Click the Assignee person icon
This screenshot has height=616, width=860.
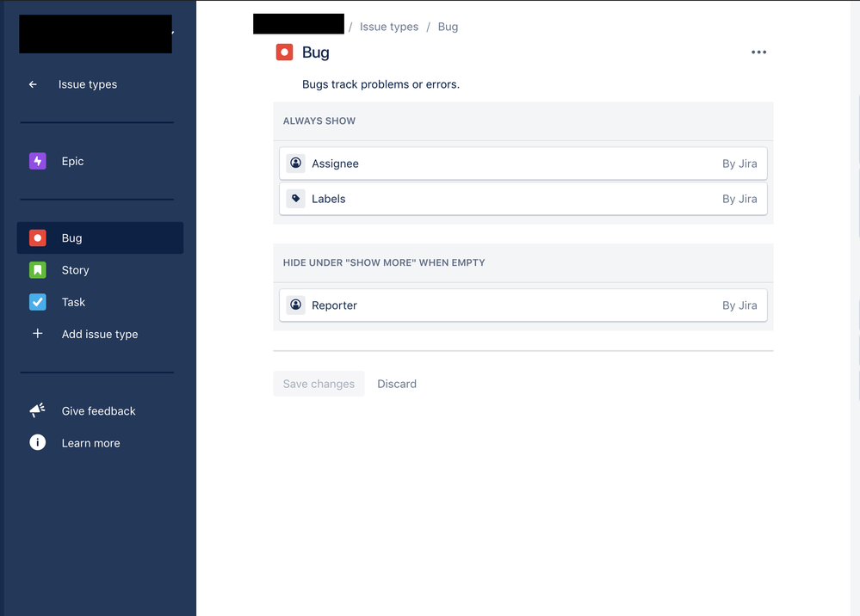pyautogui.click(x=295, y=163)
